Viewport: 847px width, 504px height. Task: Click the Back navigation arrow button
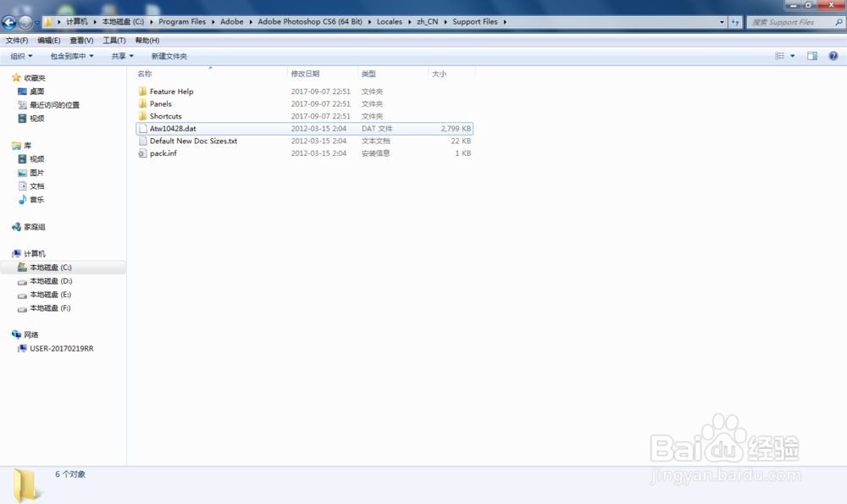[x=9, y=22]
